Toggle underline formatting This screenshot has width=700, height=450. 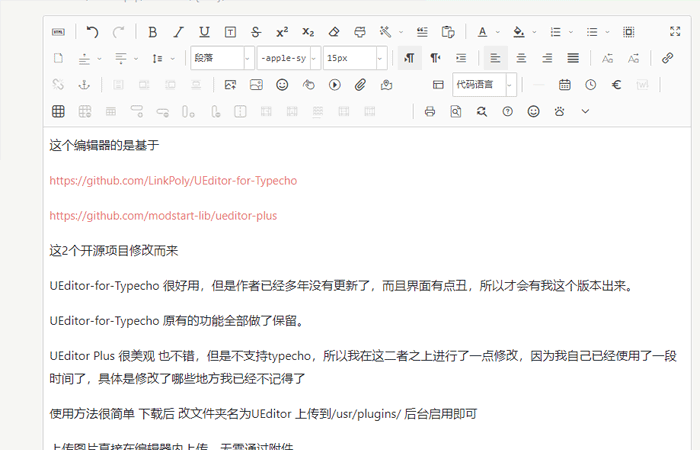205,32
